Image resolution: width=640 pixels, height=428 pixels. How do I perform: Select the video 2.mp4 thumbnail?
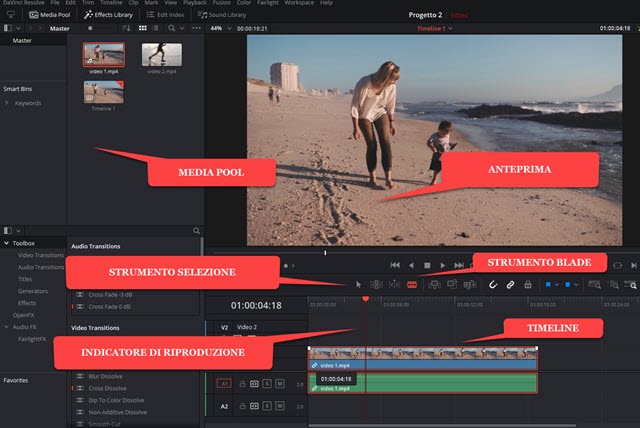pos(162,54)
